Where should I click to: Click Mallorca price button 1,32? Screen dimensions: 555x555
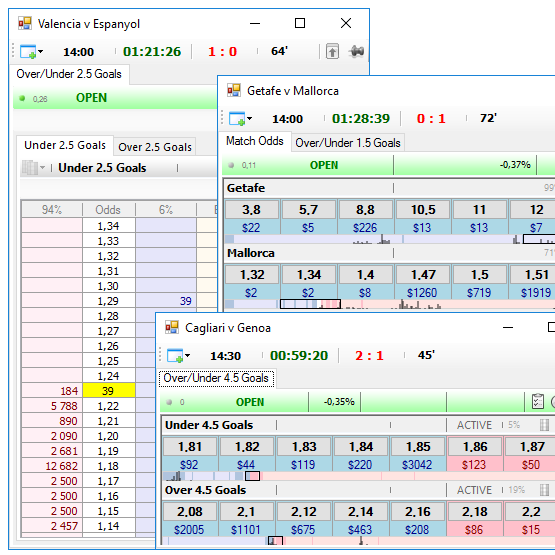(x=252, y=275)
